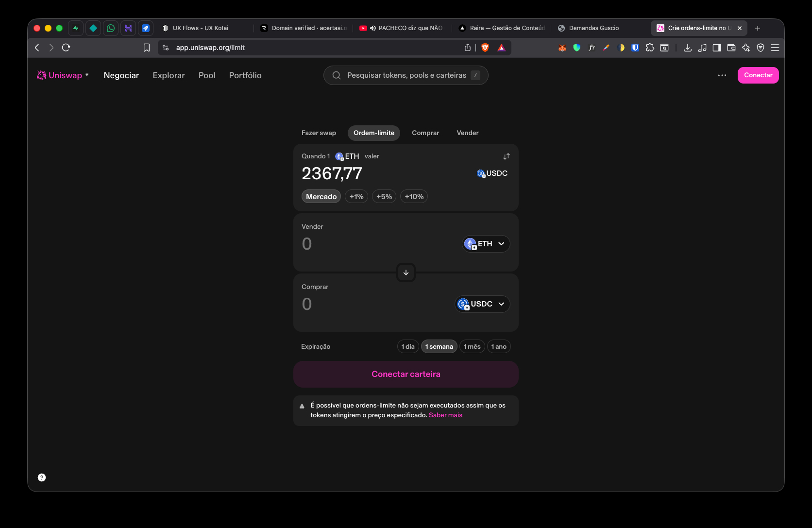Open the pinned green lightning bolt tab

(x=76, y=28)
